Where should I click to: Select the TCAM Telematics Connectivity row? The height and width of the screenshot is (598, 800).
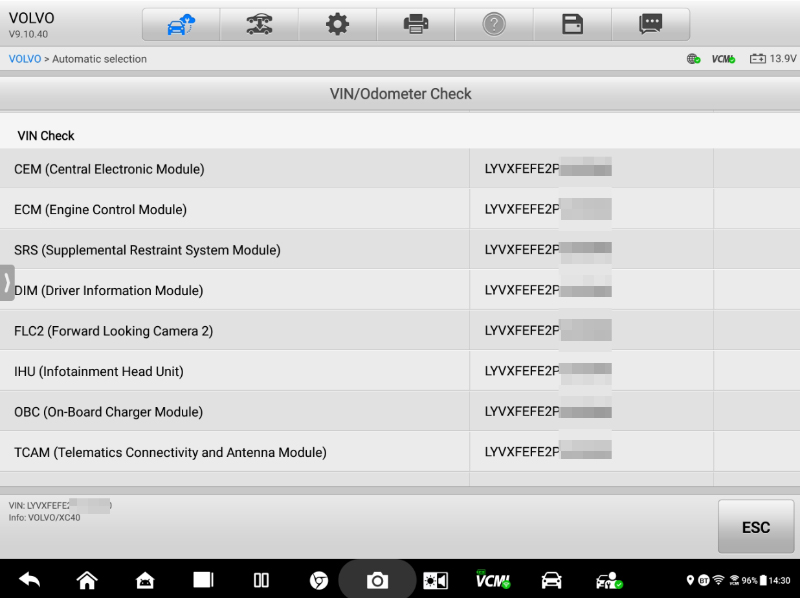(x=240, y=452)
